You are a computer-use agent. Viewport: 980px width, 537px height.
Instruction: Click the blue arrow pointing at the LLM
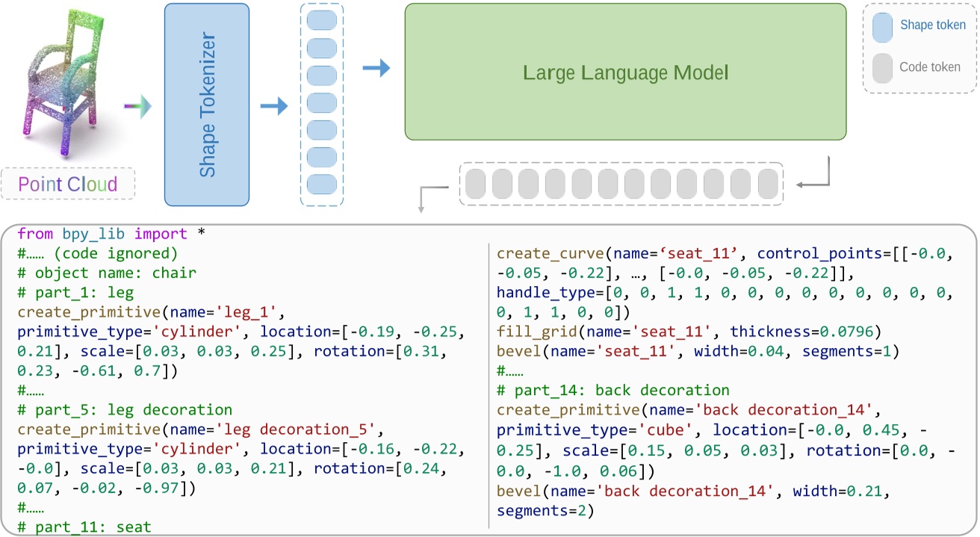[x=373, y=67]
